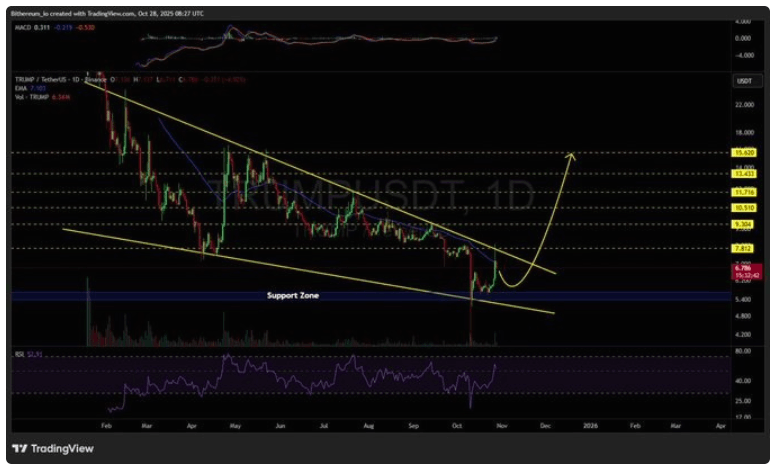Click the 80.00 RSI axis value
Viewport: 772px width, 467px height.
tap(744, 351)
